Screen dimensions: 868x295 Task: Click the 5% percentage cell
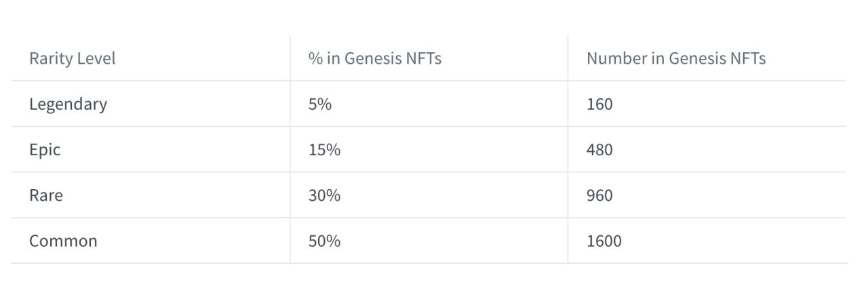tap(320, 104)
